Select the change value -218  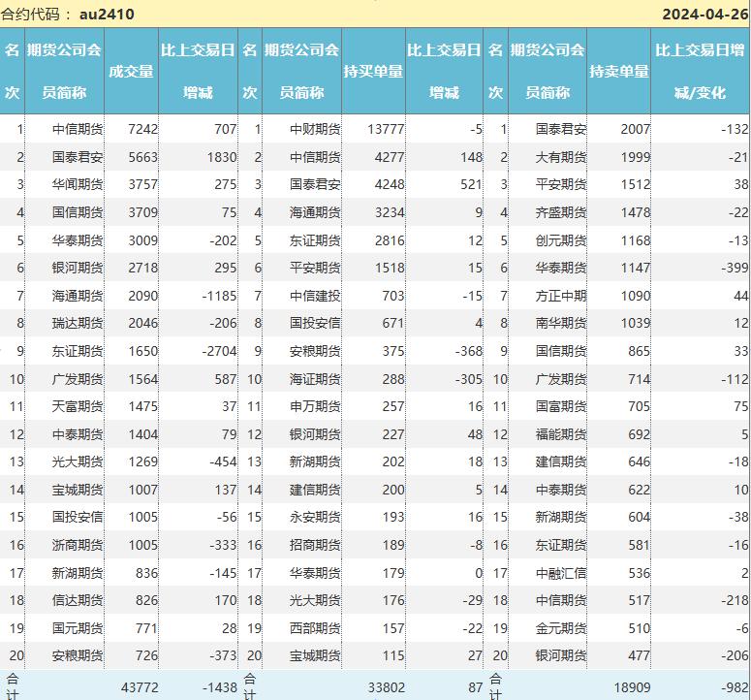click(735, 600)
